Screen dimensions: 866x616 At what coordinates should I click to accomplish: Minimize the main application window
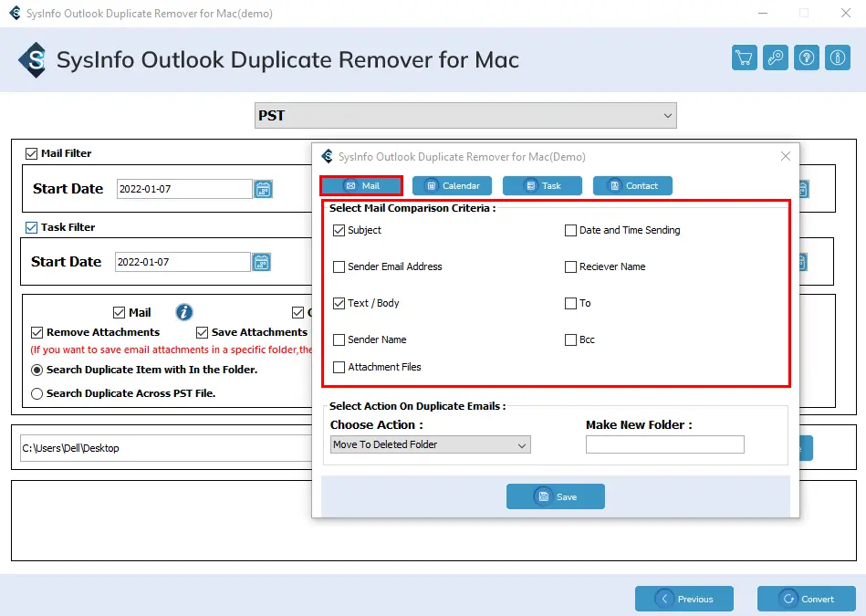point(763,13)
